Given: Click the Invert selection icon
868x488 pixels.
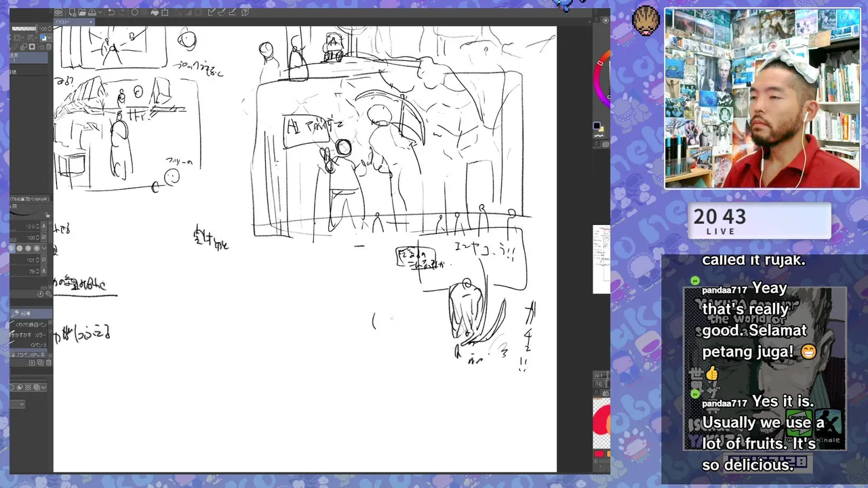Looking at the screenshot, I should tap(188, 13).
